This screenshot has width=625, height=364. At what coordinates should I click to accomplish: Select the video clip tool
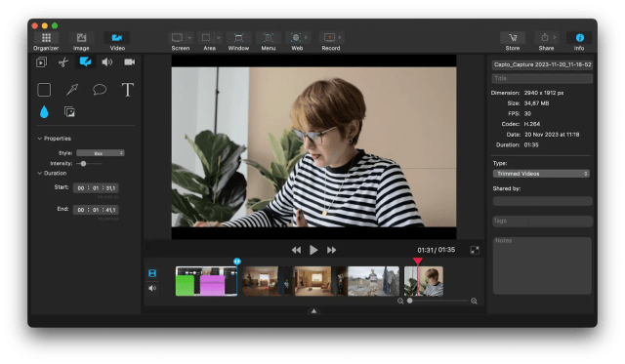click(41, 62)
